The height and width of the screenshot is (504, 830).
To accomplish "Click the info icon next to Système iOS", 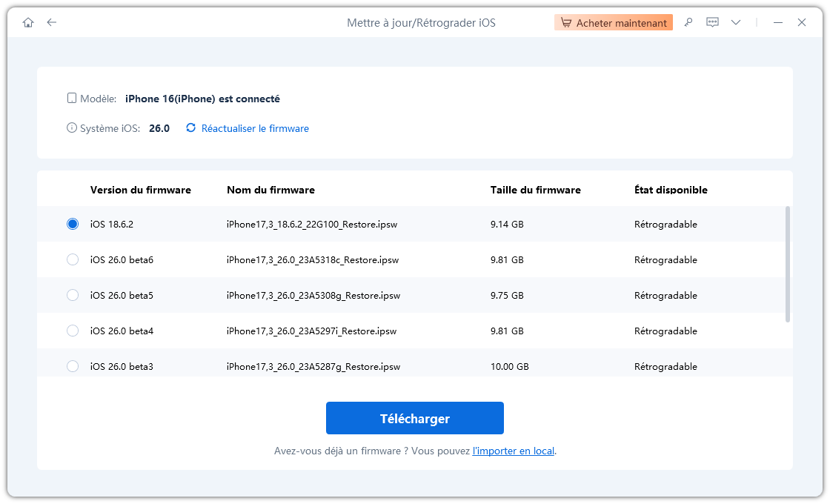I will [x=72, y=128].
